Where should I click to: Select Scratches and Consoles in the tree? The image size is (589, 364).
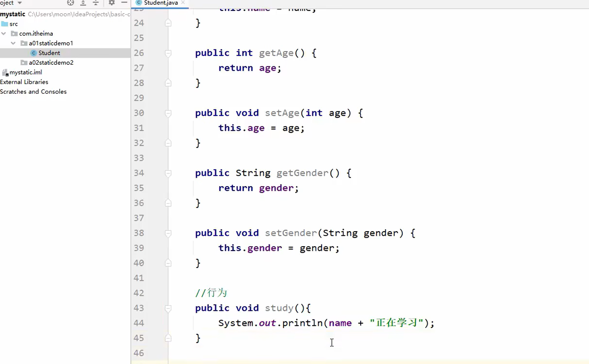(33, 91)
